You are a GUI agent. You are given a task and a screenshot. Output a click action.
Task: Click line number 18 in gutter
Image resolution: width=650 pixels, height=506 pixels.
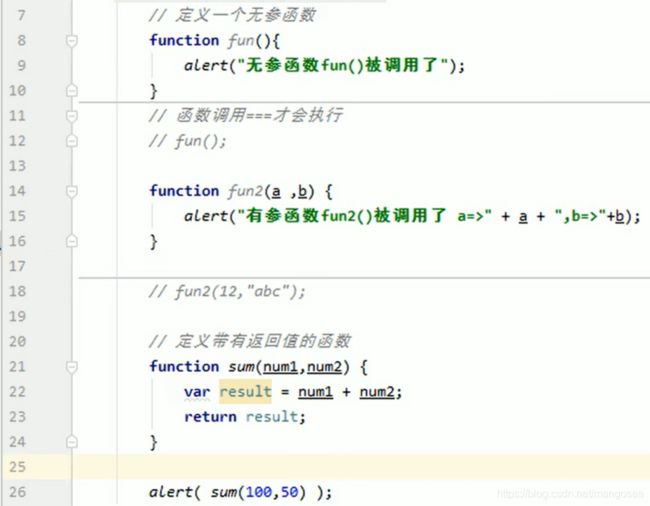tap(17, 291)
